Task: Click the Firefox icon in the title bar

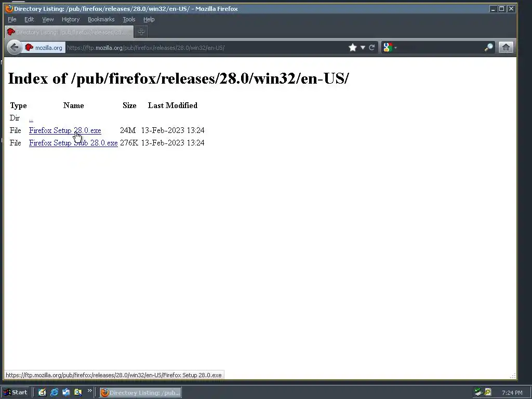Action: click(9, 8)
